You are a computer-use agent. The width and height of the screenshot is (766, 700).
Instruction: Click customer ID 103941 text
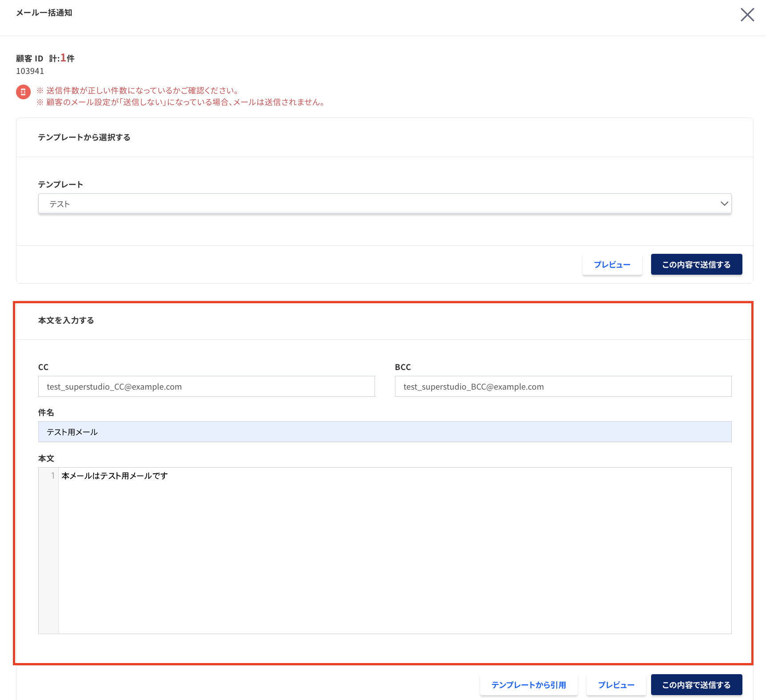pos(30,71)
